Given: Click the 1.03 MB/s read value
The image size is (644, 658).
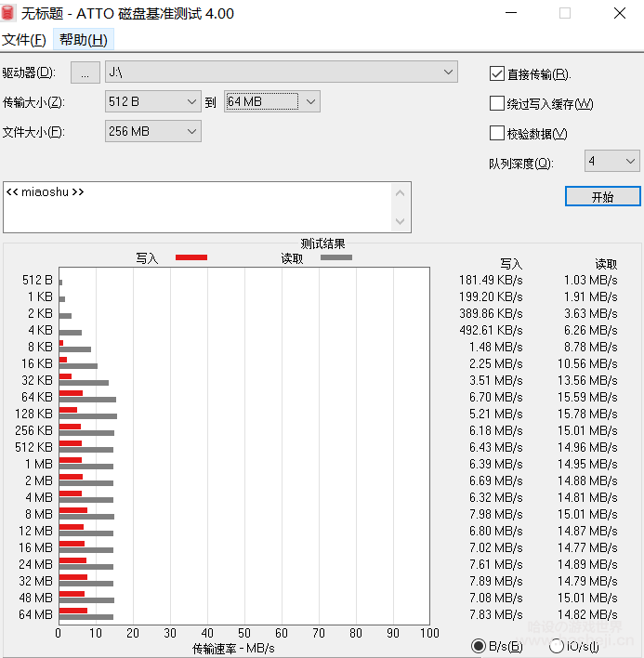Looking at the screenshot, I should pyautogui.click(x=591, y=280).
